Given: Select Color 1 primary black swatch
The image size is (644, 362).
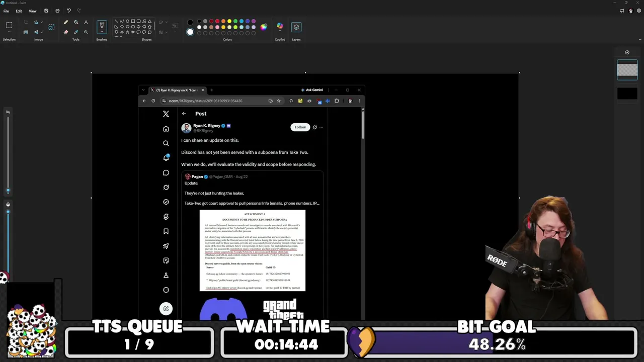Looking at the screenshot, I should [190, 22].
